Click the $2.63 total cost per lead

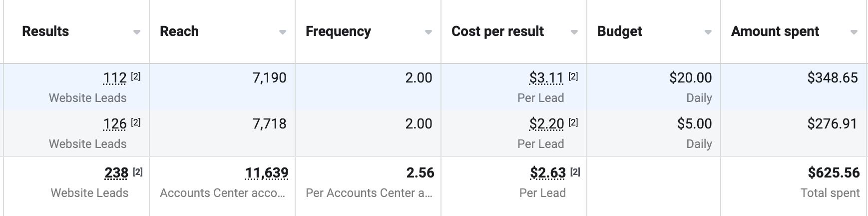coord(548,173)
